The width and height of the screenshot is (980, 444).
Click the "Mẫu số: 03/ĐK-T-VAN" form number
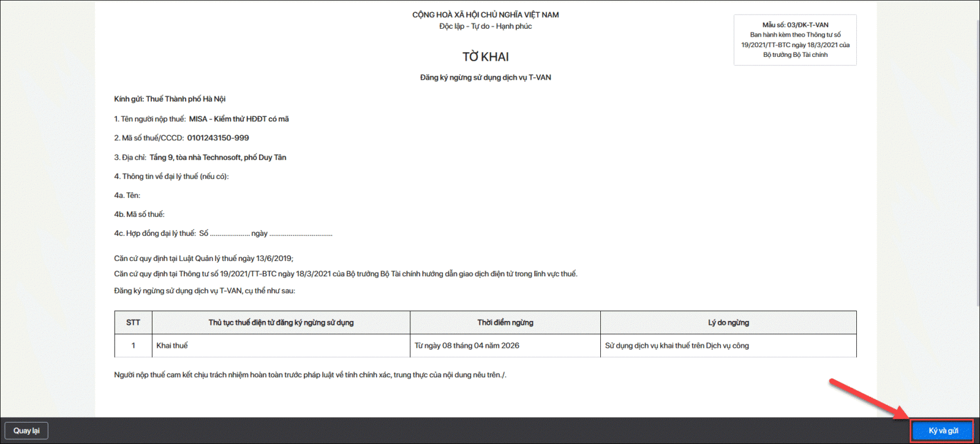pyautogui.click(x=795, y=25)
